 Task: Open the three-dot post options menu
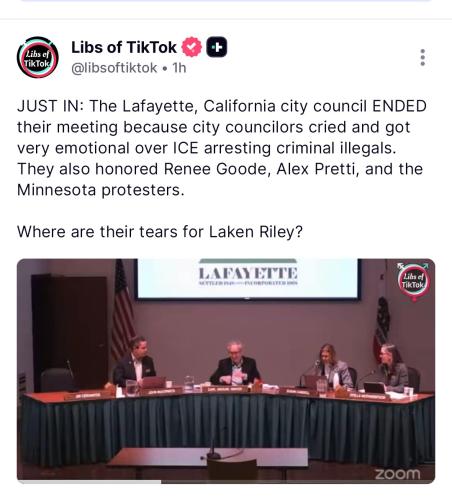pyautogui.click(x=423, y=57)
